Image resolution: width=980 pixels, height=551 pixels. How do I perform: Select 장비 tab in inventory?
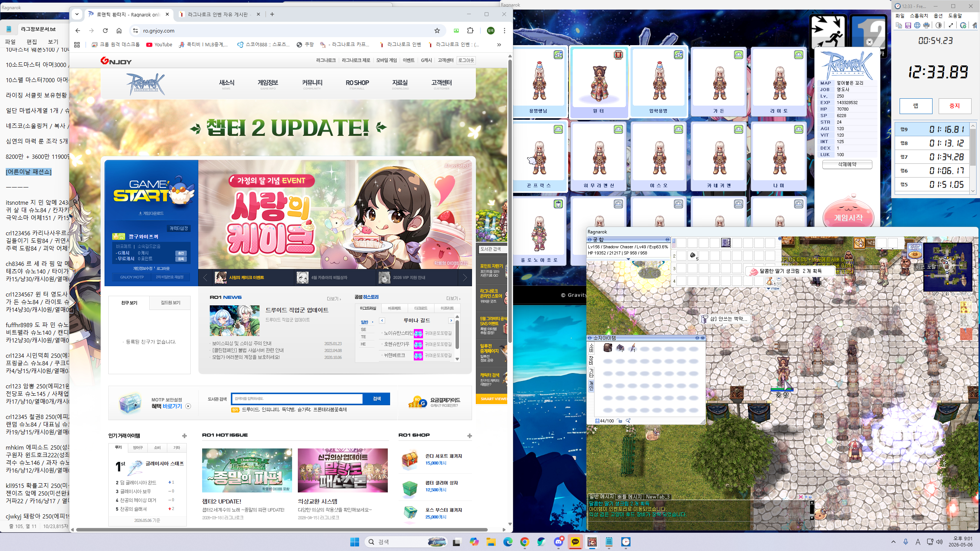click(x=591, y=360)
